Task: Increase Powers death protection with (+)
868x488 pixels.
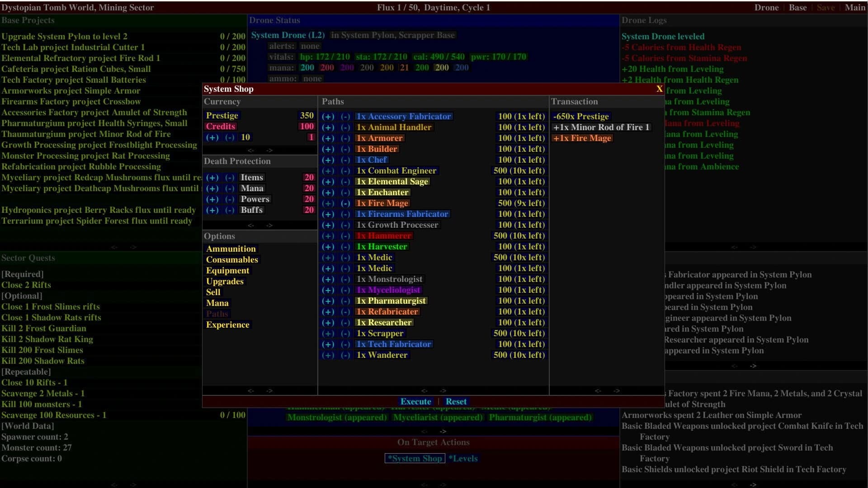Action: click(x=212, y=199)
